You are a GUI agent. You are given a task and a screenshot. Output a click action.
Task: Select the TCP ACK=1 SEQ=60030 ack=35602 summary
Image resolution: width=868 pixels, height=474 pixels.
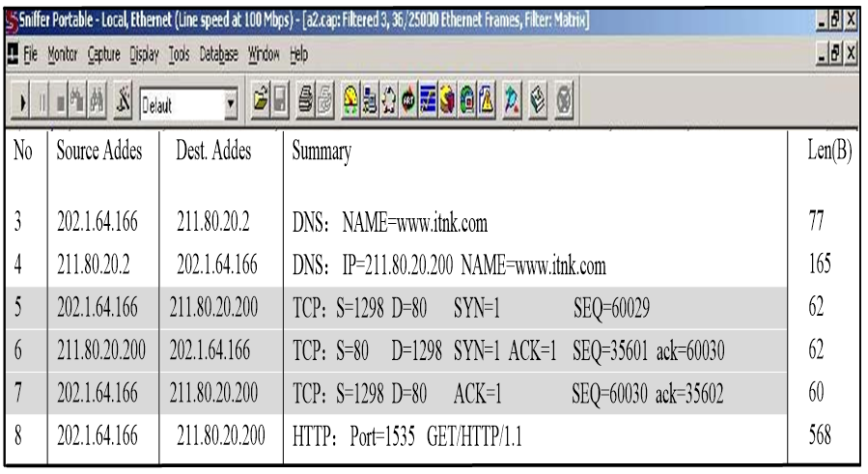tap(508, 393)
